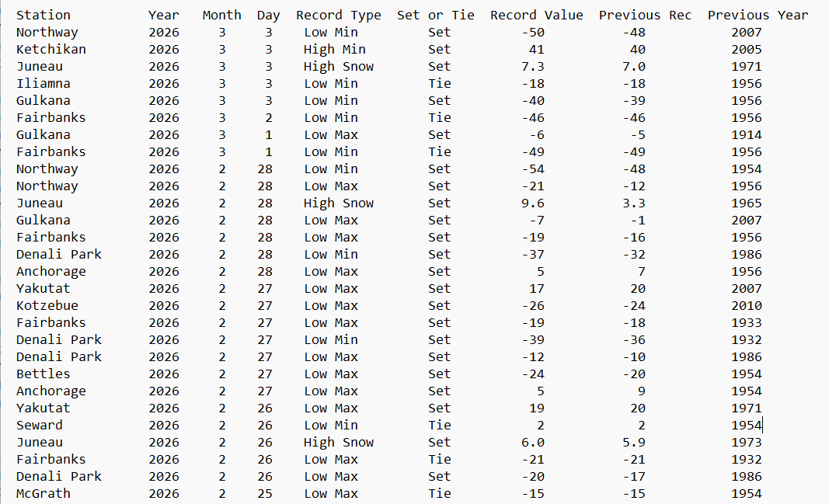Click the Previous Rec column header
The image size is (829, 504).
pyautogui.click(x=645, y=15)
